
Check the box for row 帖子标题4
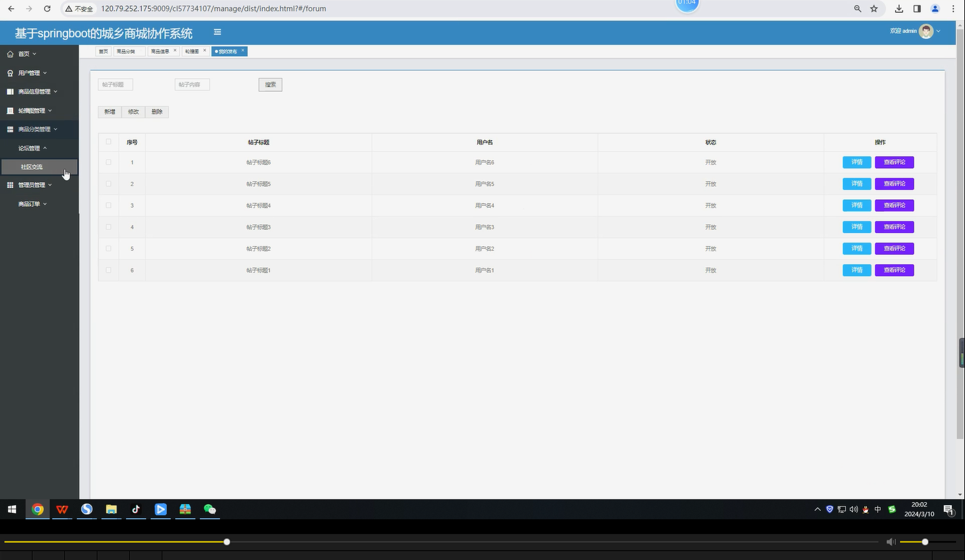(x=108, y=206)
